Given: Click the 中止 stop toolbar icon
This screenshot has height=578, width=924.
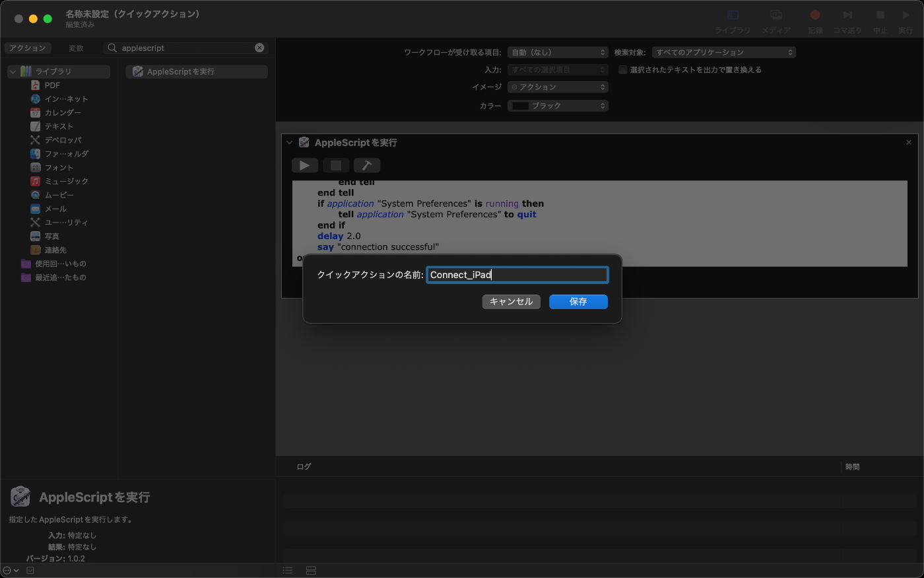Looking at the screenshot, I should click(880, 15).
